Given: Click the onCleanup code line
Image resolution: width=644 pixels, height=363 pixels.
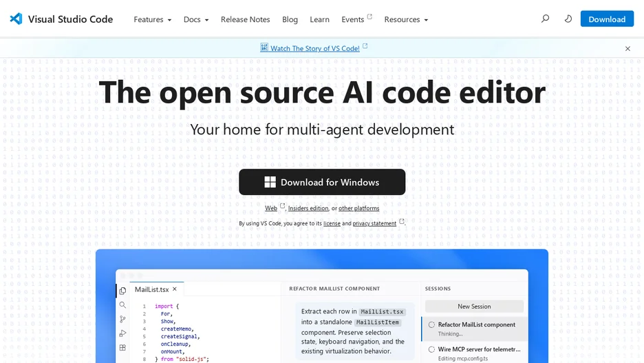Looking at the screenshot, I should click(175, 344).
